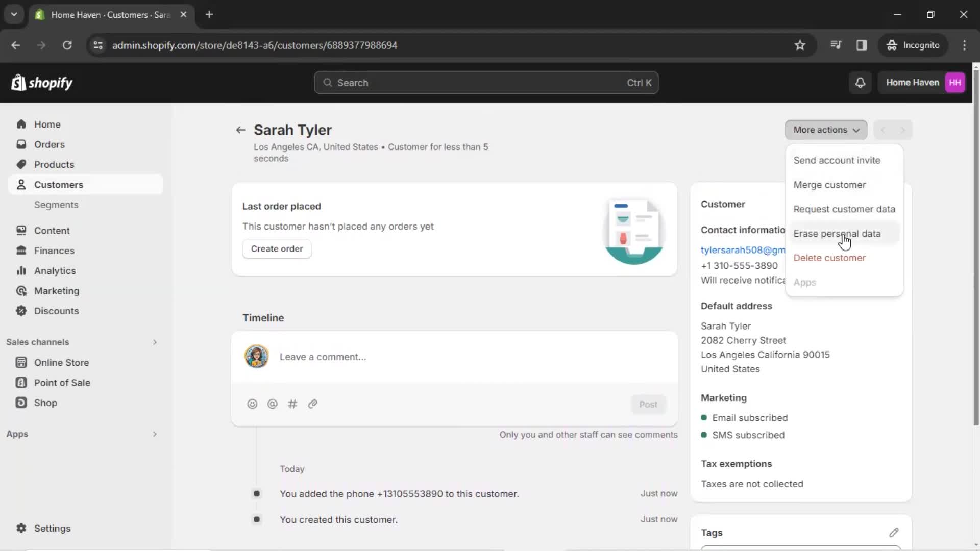This screenshot has height=551, width=980.
Task: Open Analytics sidebar icon
Action: 20,270
